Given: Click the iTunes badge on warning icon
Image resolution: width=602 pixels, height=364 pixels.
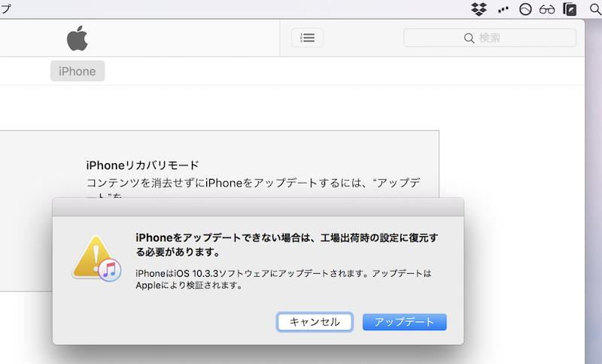Looking at the screenshot, I should [111, 269].
